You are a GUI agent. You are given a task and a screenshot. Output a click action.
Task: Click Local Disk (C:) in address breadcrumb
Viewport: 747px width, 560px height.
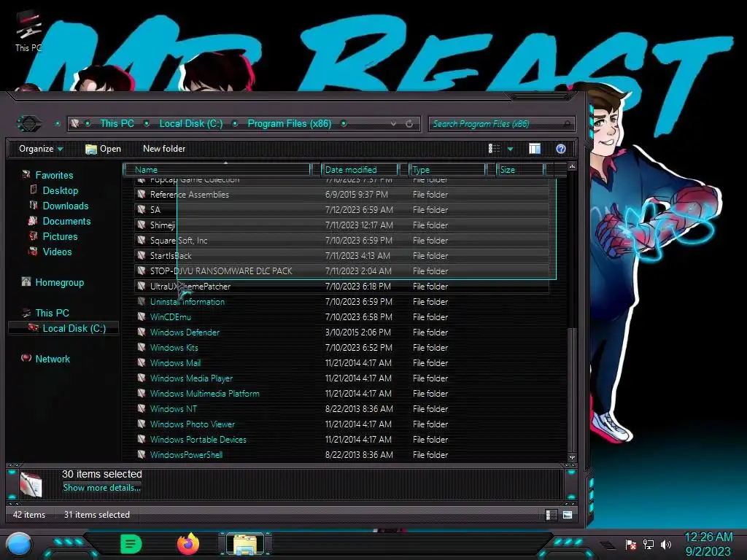tap(190, 124)
